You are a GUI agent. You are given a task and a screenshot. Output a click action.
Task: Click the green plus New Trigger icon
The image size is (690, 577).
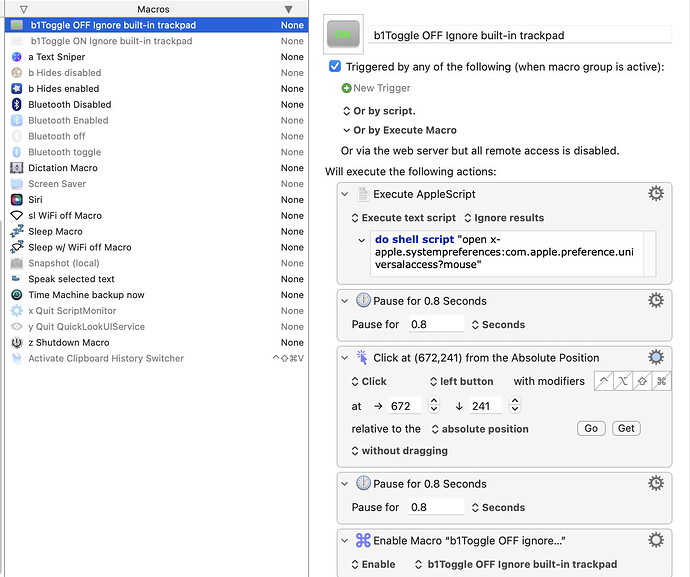click(x=346, y=88)
